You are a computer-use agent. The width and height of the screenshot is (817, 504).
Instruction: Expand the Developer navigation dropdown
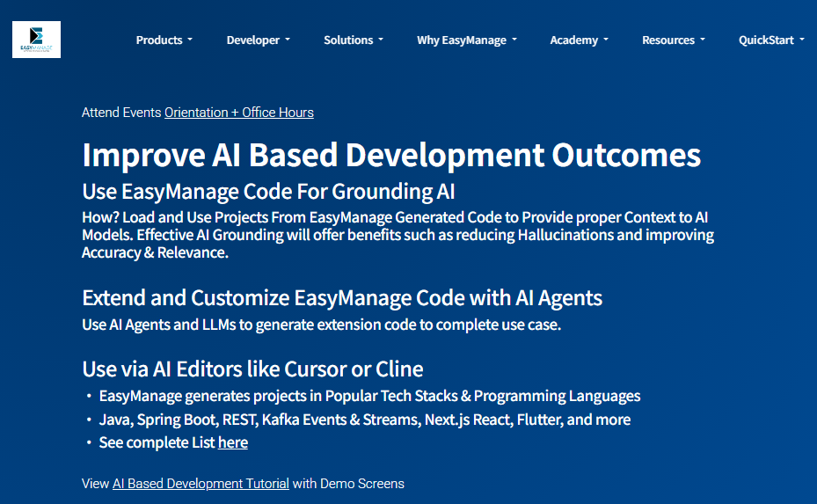click(x=258, y=40)
